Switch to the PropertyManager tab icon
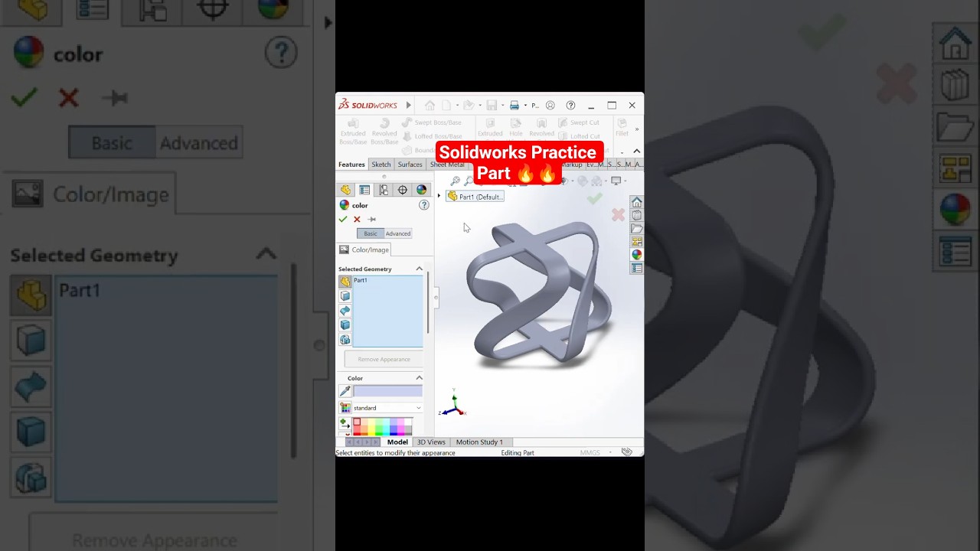The width and height of the screenshot is (980, 551). tap(364, 190)
